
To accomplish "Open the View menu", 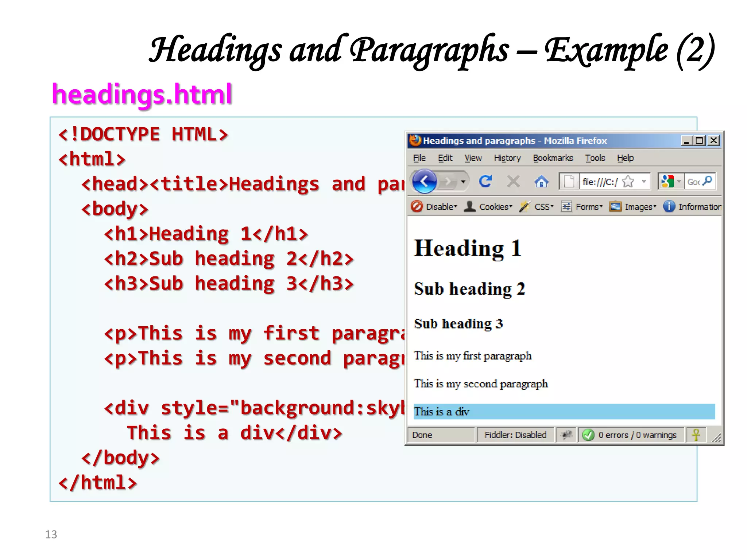I will tap(473, 158).
